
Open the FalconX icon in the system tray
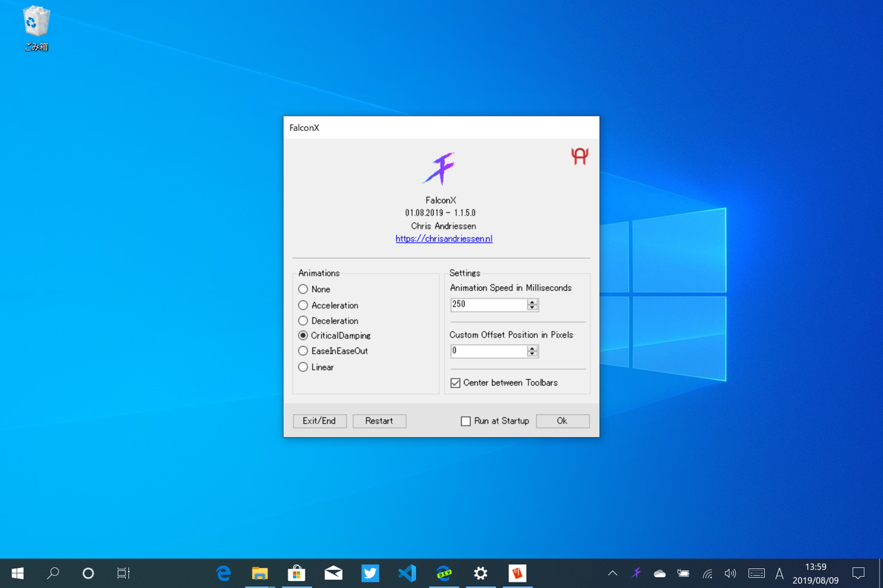tap(636, 573)
